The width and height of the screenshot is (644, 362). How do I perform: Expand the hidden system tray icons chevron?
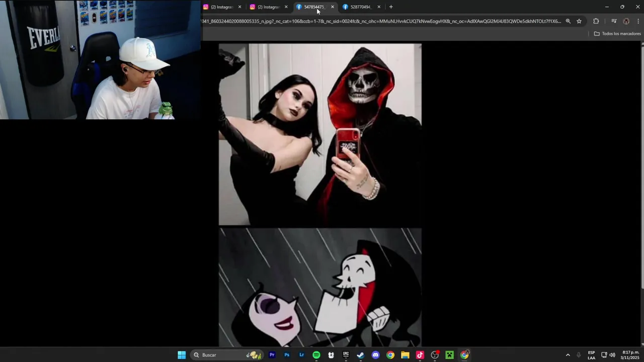pyautogui.click(x=568, y=355)
